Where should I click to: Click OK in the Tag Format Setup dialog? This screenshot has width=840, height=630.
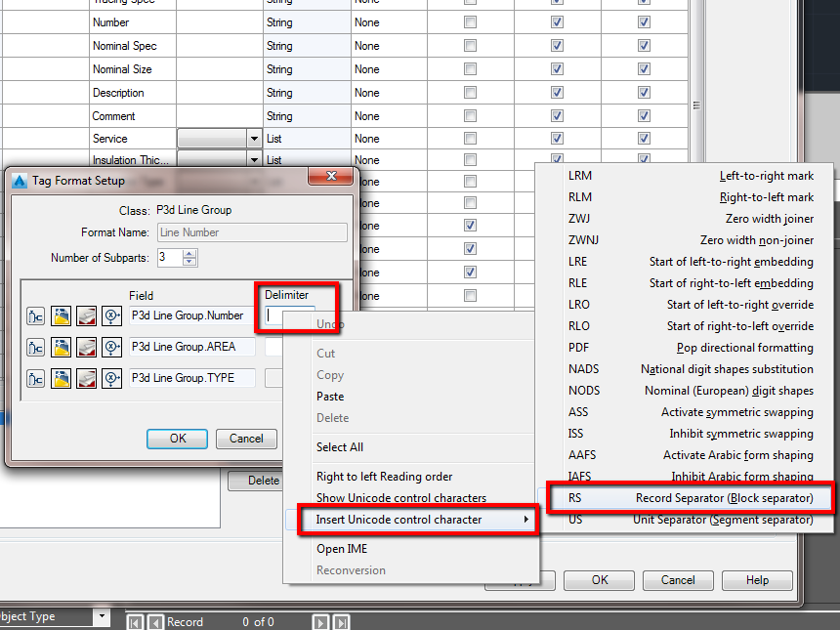pos(177,439)
